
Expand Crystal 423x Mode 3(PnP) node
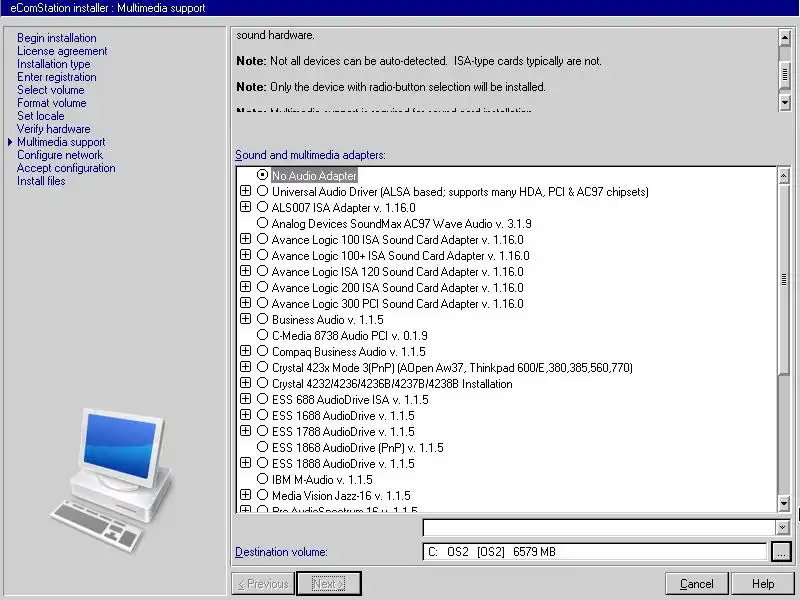(x=245, y=367)
